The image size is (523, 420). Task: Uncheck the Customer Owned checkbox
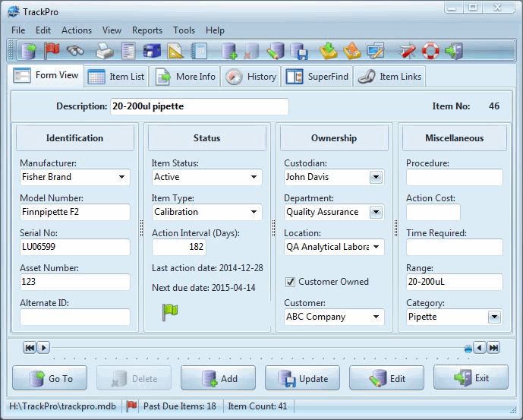290,282
